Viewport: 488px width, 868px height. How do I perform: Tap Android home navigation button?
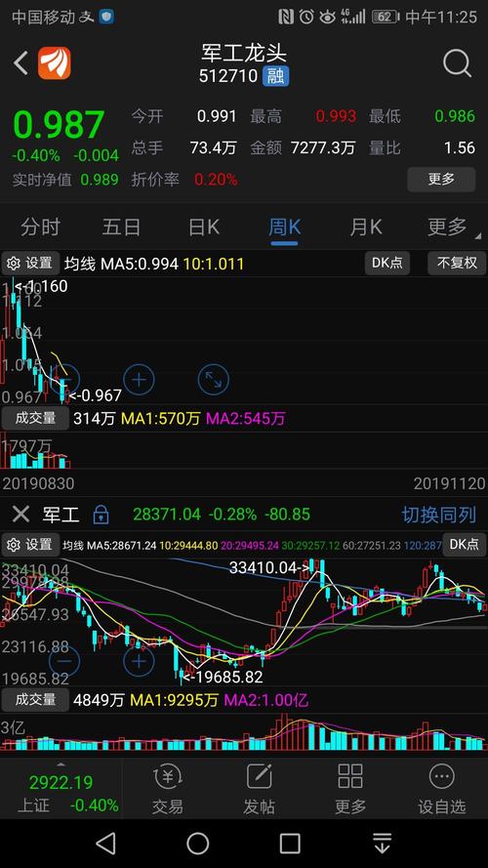click(x=198, y=843)
